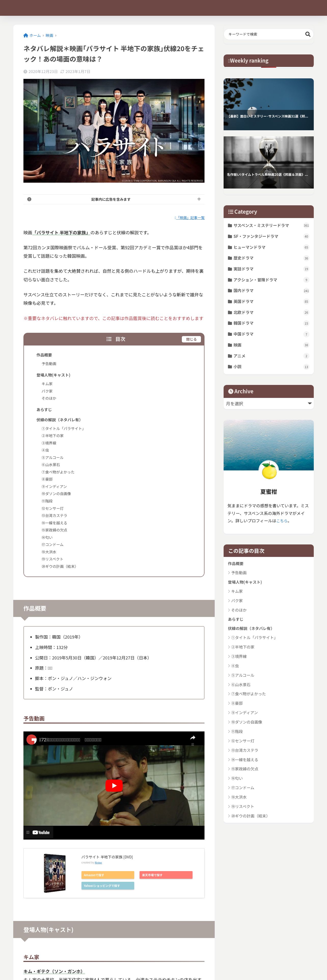Image resolution: width=327 pixels, height=980 pixels.
Task: Open the タイムトラベル系映画20選 ranking card
Action: 269,163
